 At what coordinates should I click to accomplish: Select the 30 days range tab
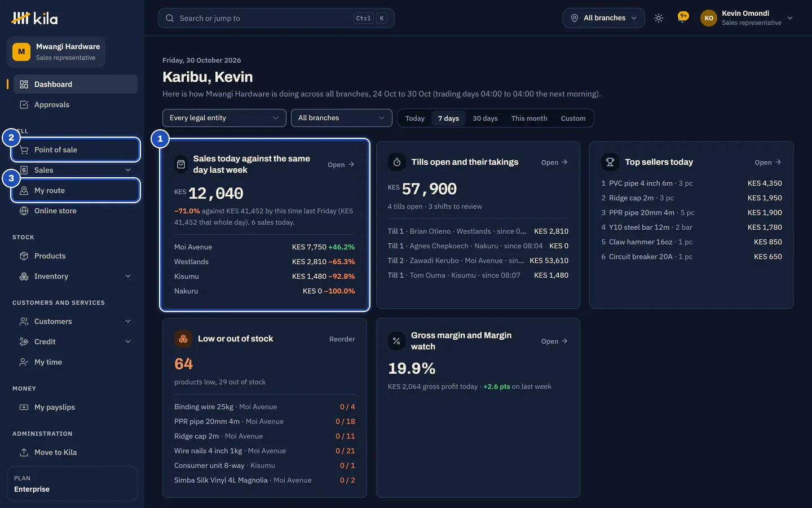485,118
